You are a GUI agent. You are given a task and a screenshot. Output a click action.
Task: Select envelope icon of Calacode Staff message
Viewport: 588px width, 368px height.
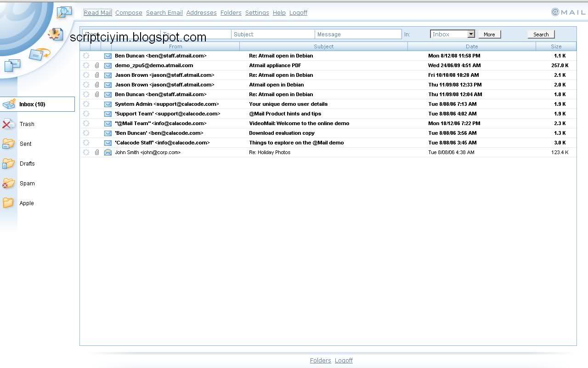point(108,143)
